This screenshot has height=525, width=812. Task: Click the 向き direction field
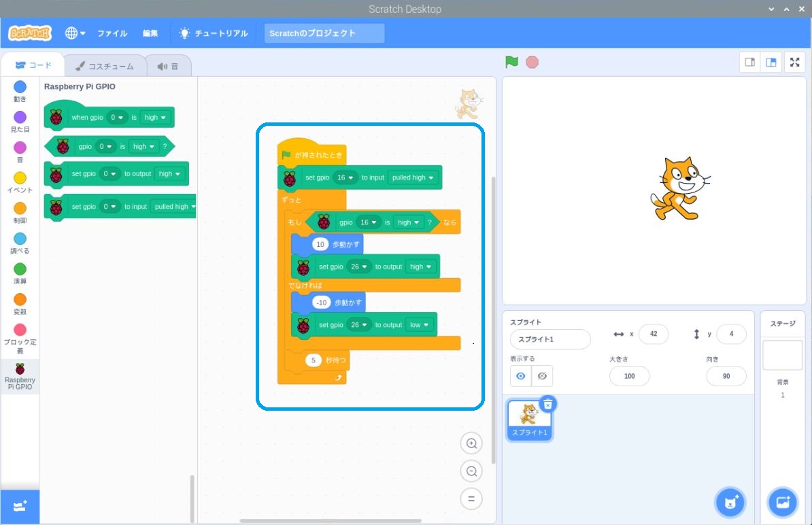tap(726, 376)
